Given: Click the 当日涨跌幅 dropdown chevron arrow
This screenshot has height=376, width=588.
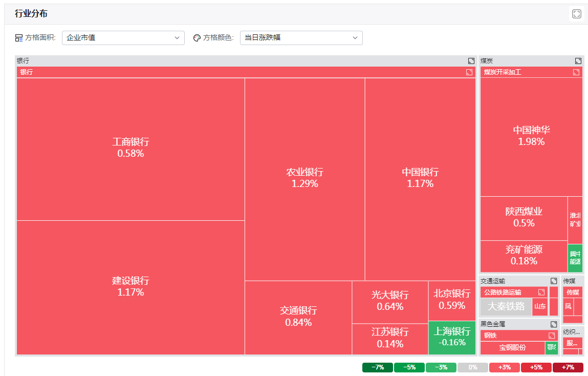Looking at the screenshot, I should point(355,38).
